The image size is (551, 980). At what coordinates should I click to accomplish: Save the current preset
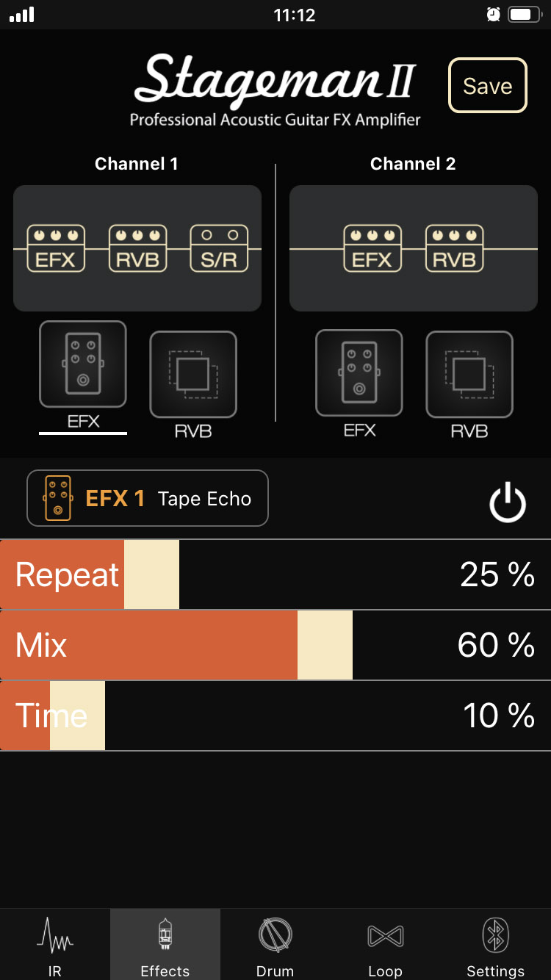point(488,86)
